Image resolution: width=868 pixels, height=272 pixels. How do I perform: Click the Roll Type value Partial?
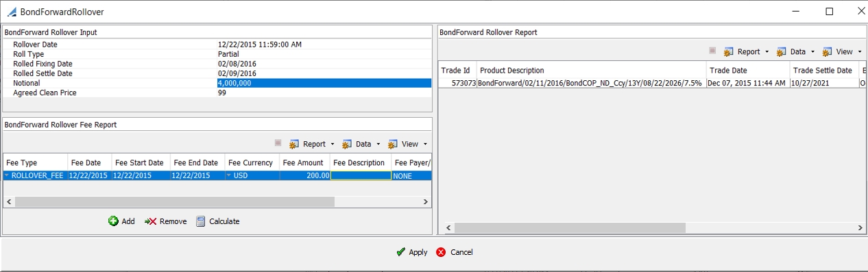[x=228, y=54]
